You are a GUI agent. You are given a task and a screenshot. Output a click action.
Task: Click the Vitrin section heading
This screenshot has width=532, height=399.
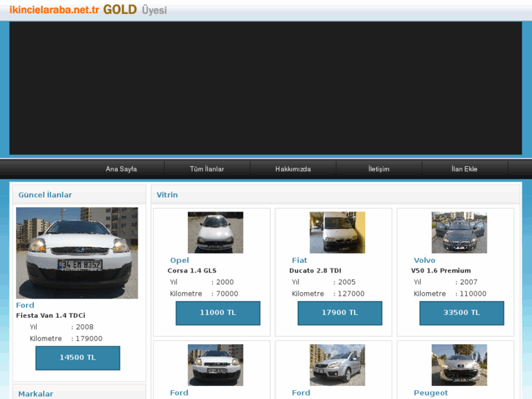point(167,195)
